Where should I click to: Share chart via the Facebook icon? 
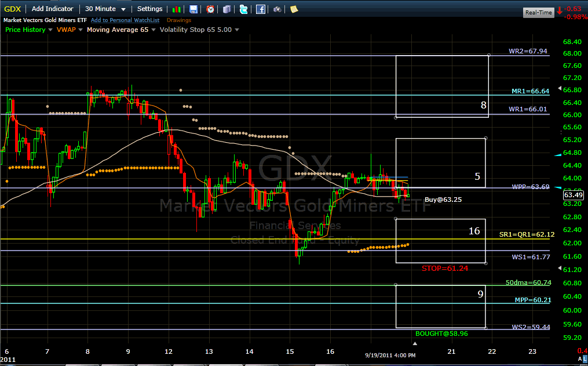point(261,9)
